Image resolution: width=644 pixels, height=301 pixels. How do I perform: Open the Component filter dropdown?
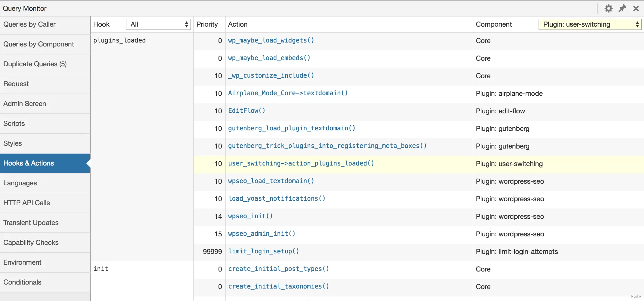590,24
